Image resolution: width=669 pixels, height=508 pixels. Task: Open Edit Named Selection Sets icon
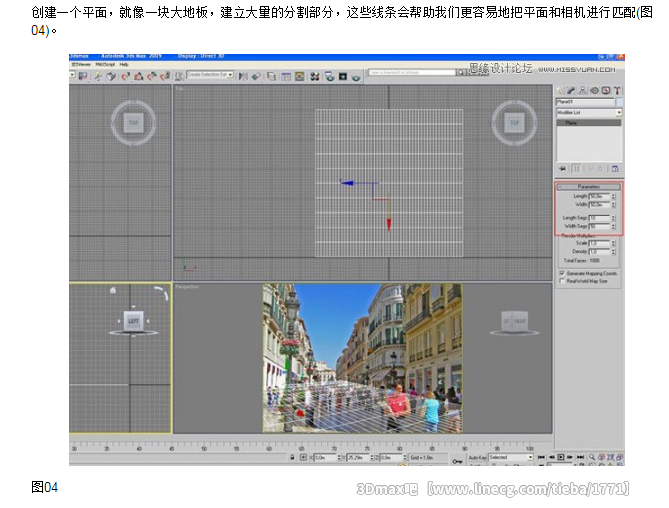180,76
